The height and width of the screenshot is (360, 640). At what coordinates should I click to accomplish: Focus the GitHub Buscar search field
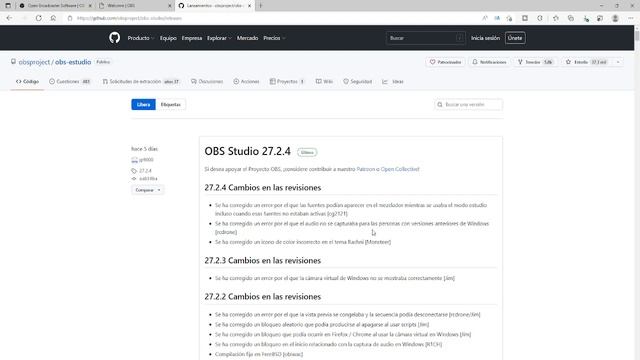tap(425, 38)
